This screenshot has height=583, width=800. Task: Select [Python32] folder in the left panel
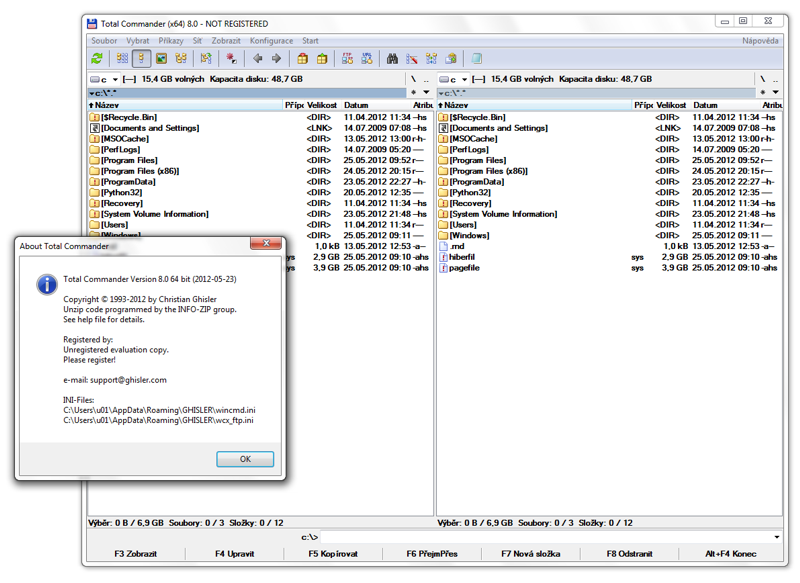[121, 192]
